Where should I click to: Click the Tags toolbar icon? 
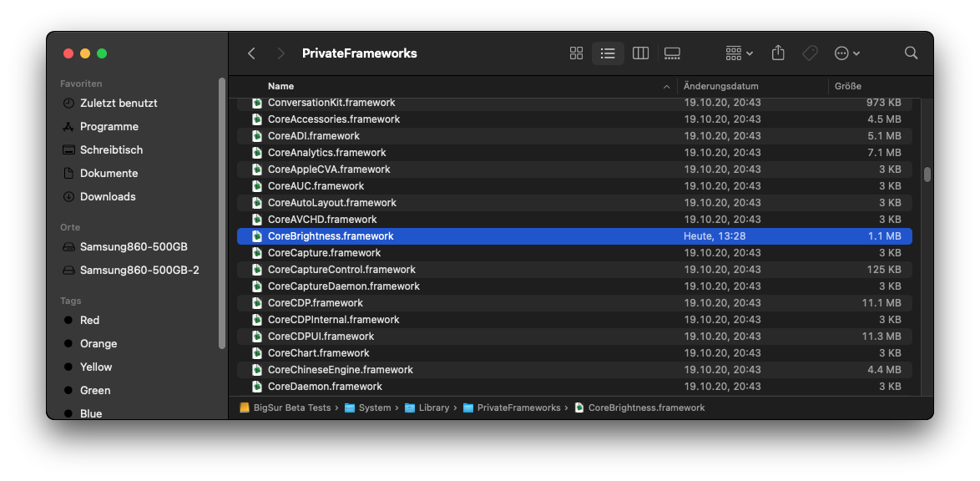pyautogui.click(x=810, y=53)
